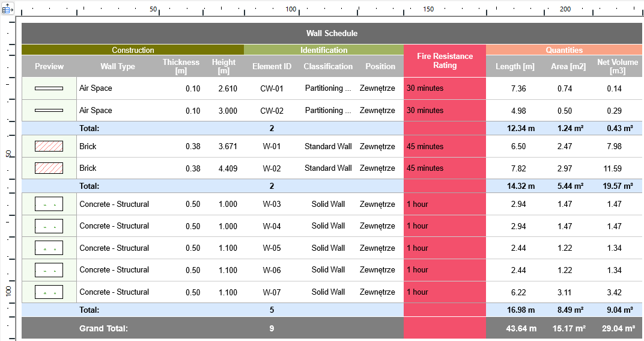Click the Air Space wall type in CW-01 row
The height and width of the screenshot is (341, 644).
[x=96, y=88]
